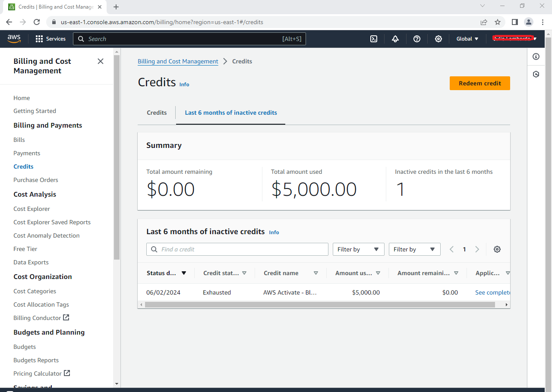552x392 pixels.
Task: Open Cost Anomaly Detection in sidebar
Action: pos(47,235)
